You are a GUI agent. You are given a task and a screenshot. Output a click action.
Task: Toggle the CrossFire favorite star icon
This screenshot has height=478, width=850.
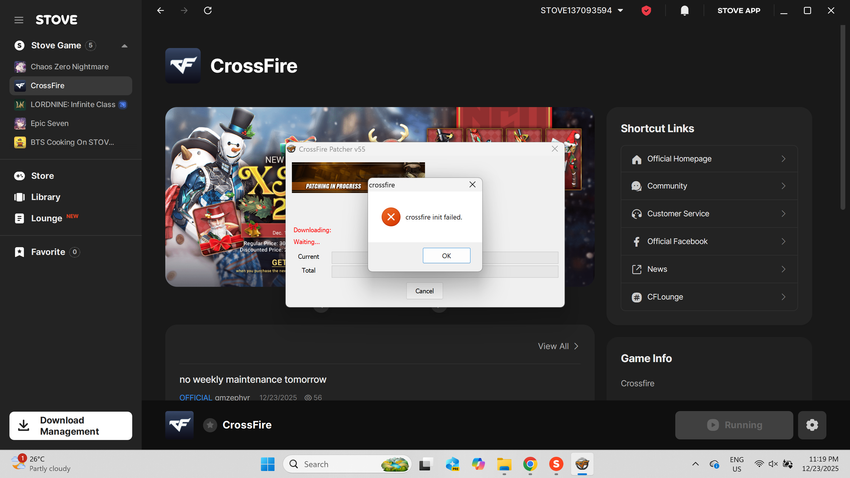click(210, 425)
